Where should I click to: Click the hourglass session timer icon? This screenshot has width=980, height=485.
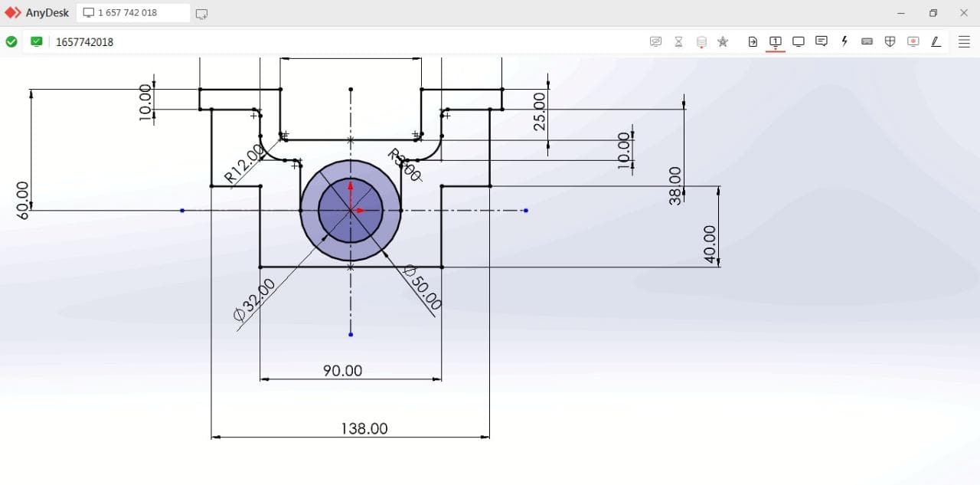678,41
